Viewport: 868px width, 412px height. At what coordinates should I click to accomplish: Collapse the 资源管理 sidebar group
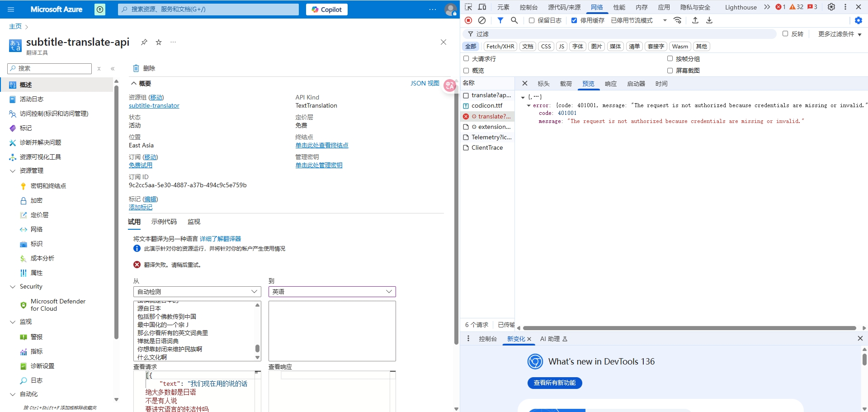(13, 170)
